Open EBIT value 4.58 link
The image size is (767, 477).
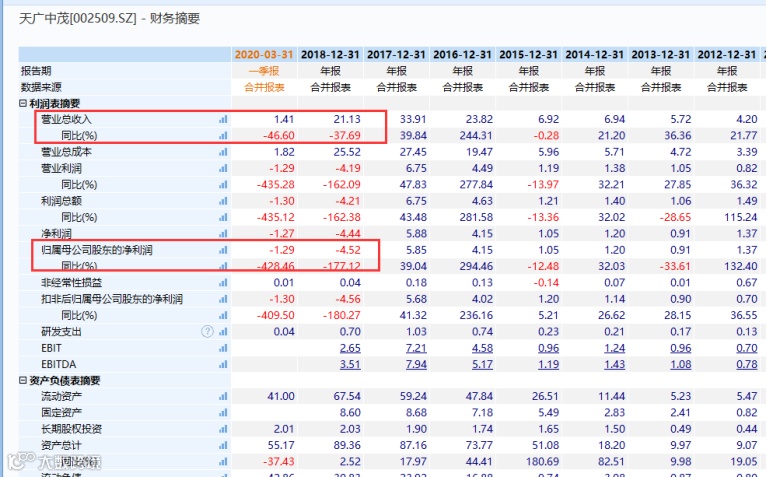482,348
